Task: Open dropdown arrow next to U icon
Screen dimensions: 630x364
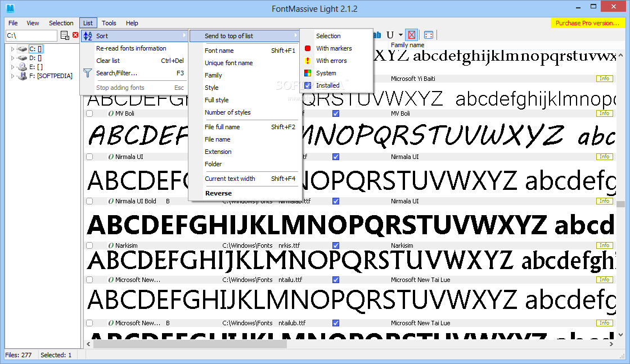Action: (x=400, y=35)
